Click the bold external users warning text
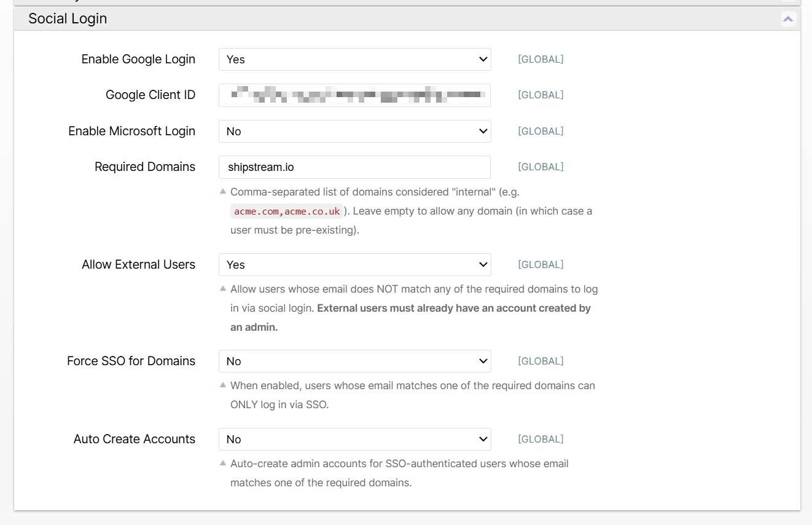This screenshot has width=812, height=525. coord(410,318)
